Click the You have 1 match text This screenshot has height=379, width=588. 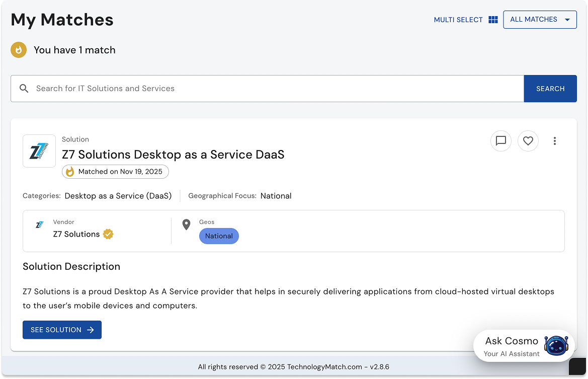(x=74, y=50)
